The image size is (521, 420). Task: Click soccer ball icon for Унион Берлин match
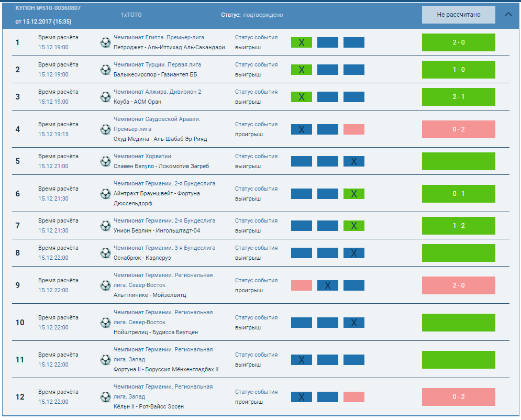pos(105,226)
